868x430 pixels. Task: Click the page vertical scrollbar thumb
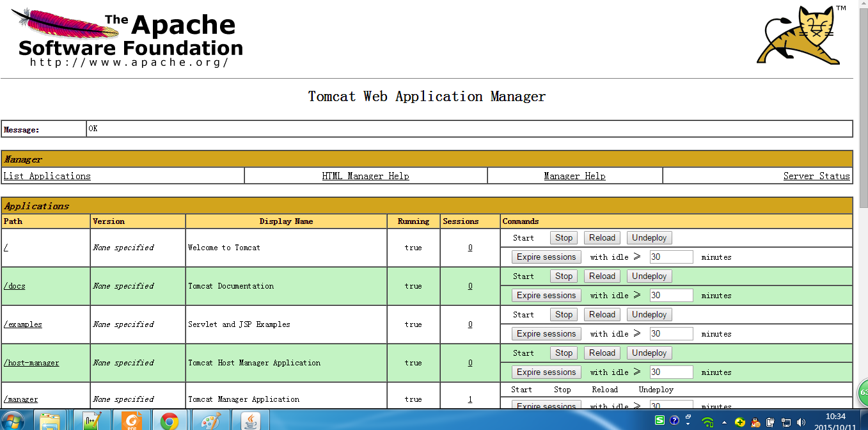863,109
